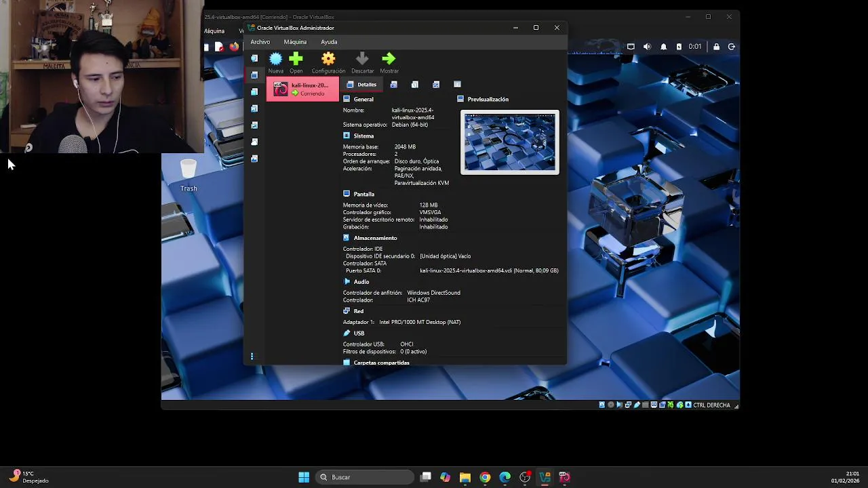Screen dimensions: 868x488
Task: Open Google Chrome from the taskbar
Action: click(485, 477)
